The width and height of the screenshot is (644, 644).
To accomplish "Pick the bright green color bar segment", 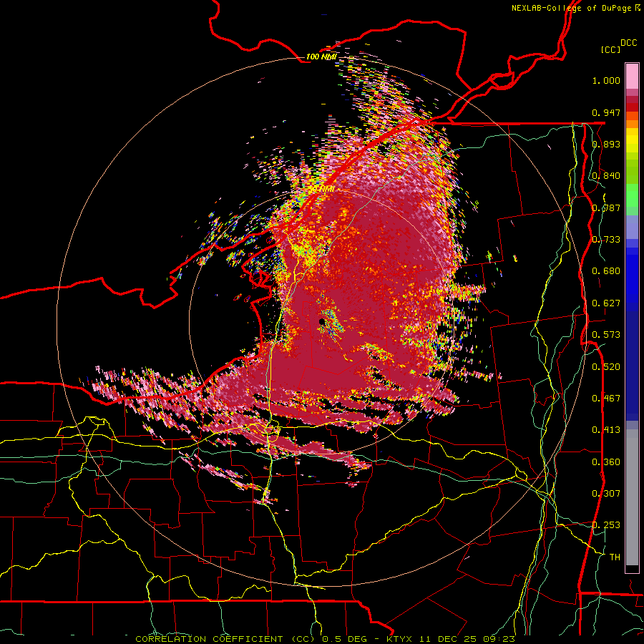I will pyautogui.click(x=632, y=195).
